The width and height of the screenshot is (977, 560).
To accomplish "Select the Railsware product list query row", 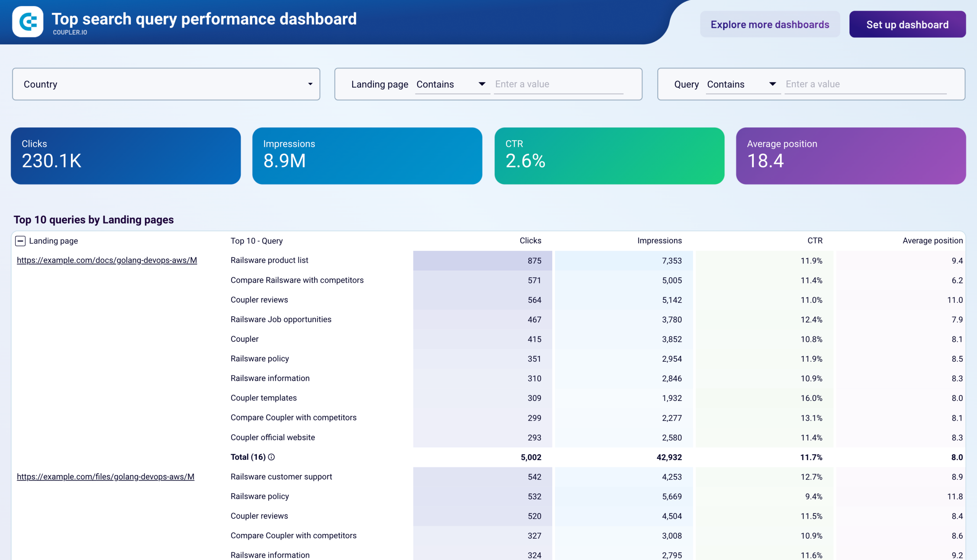I will (269, 260).
